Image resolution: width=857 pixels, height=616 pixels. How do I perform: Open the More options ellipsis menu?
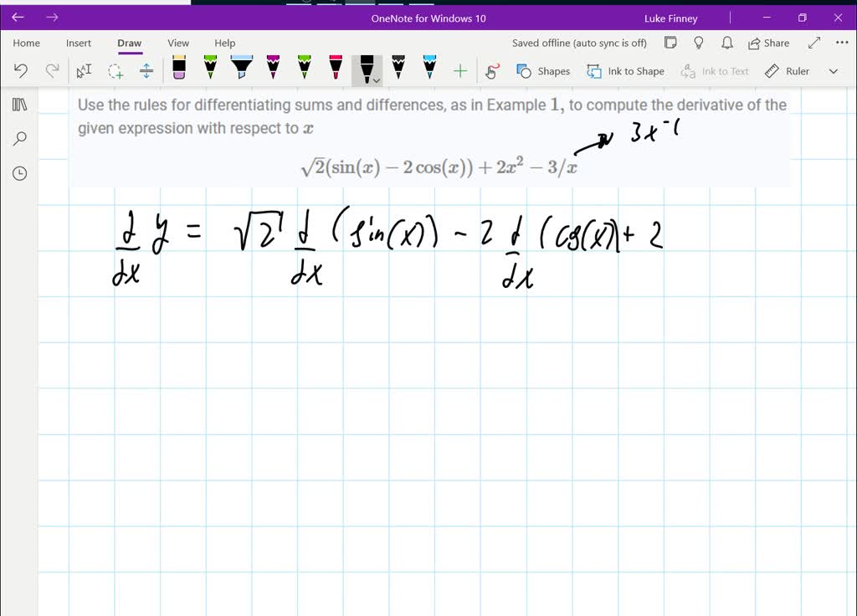tap(842, 43)
